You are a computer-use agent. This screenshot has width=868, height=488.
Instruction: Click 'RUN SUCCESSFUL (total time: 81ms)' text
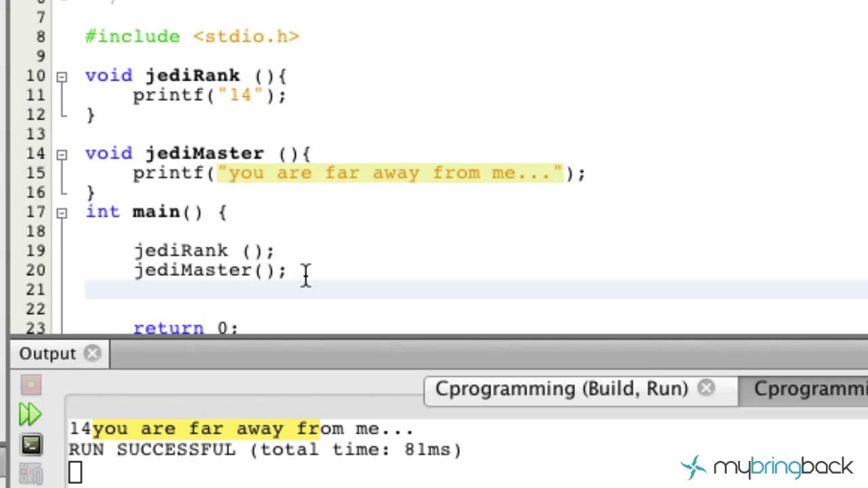[264, 449]
